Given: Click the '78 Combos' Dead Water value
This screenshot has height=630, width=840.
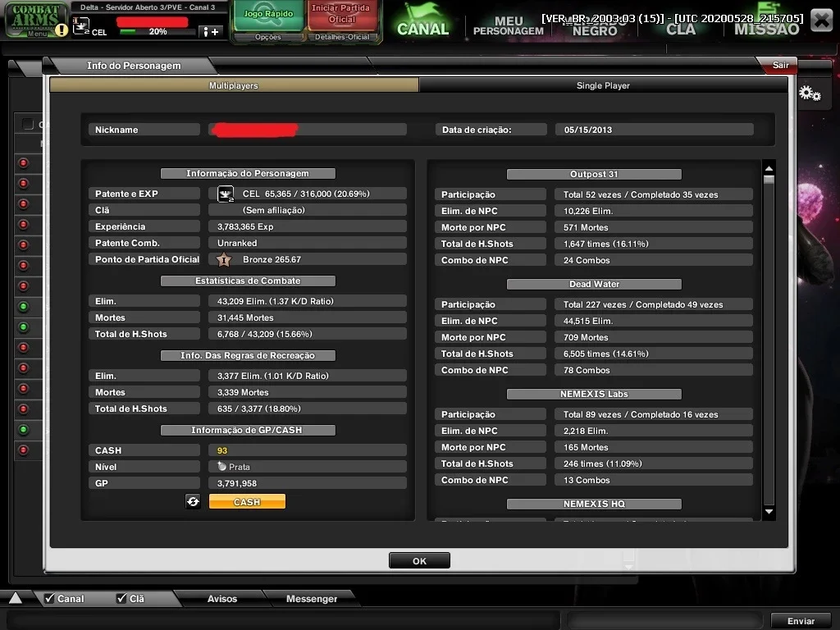Looking at the screenshot, I should tap(587, 370).
